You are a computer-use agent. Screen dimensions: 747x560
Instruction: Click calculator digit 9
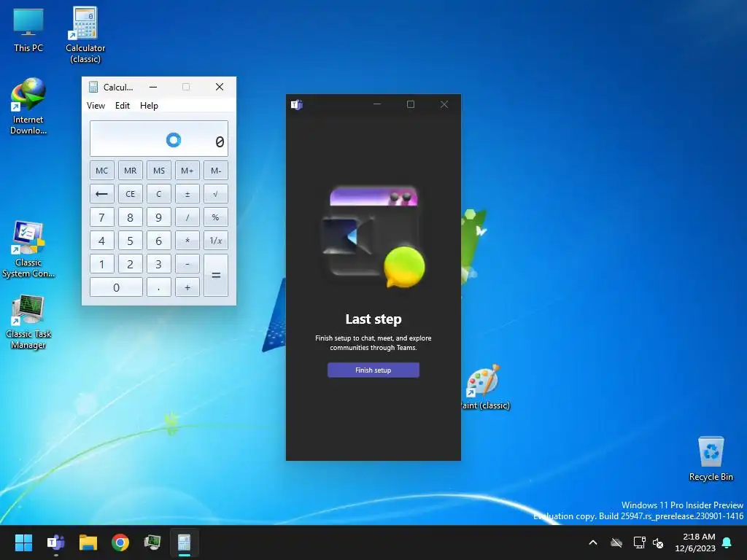[159, 217]
